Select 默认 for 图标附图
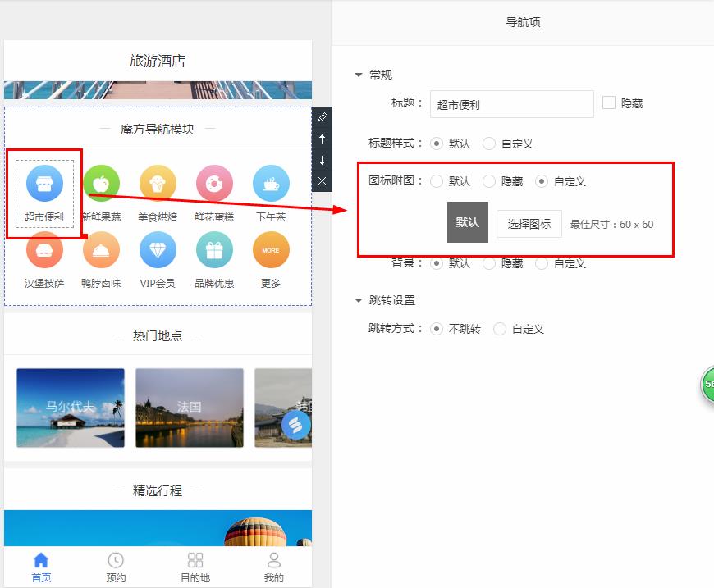The width and height of the screenshot is (714, 588). point(437,181)
